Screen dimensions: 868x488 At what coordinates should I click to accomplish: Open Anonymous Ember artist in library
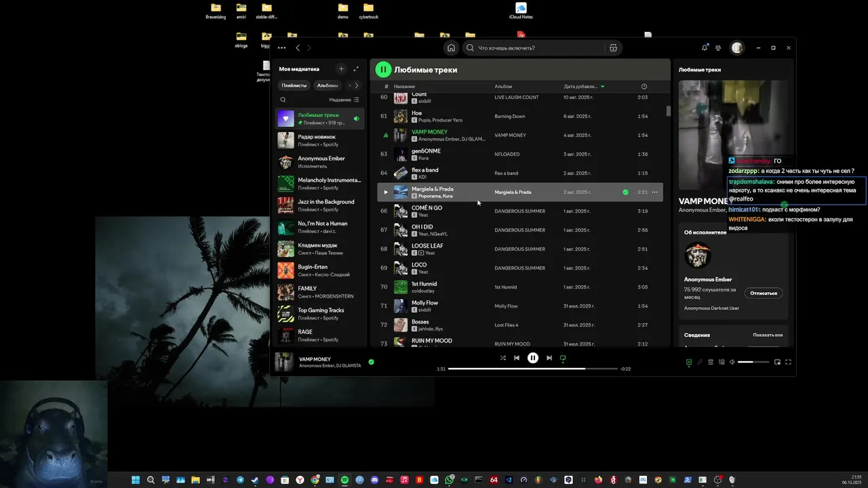pyautogui.click(x=320, y=162)
